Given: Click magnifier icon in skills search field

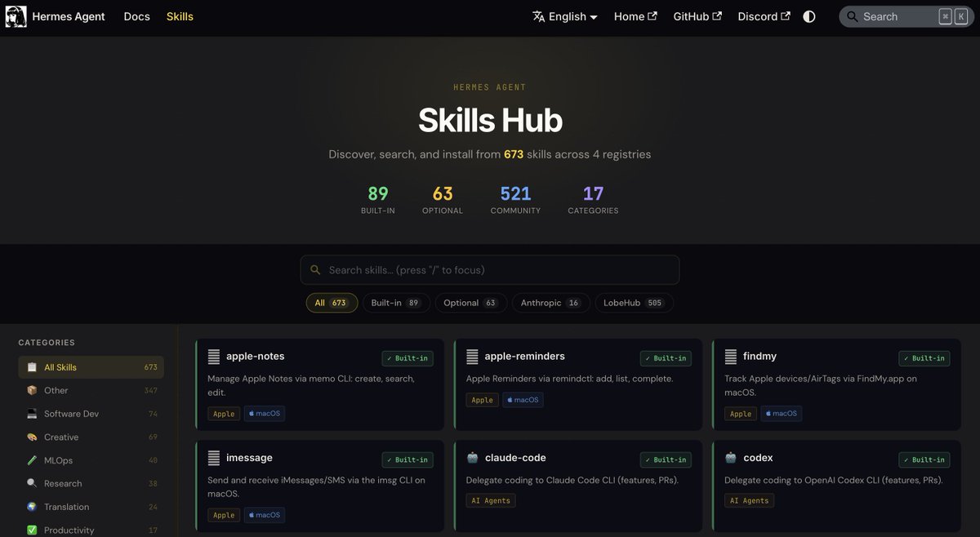Looking at the screenshot, I should (316, 270).
